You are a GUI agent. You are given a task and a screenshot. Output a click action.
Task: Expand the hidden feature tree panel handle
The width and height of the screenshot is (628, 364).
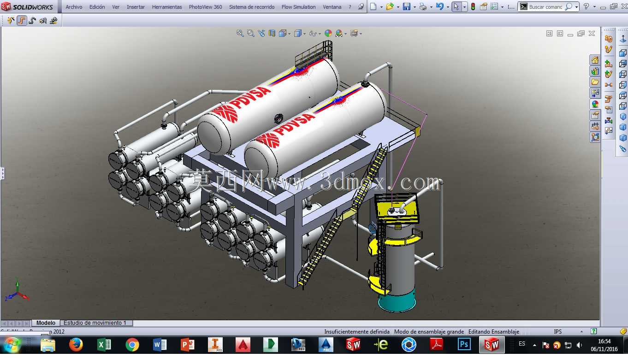tap(2, 174)
